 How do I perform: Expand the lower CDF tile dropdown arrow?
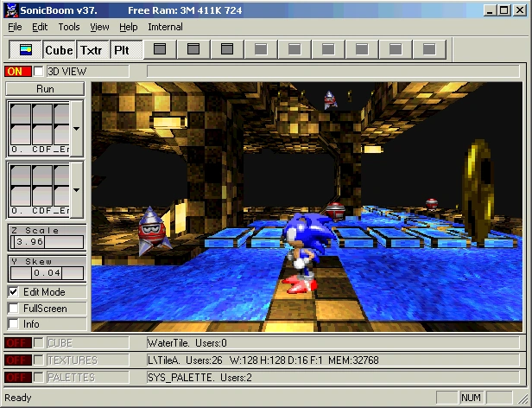point(77,190)
